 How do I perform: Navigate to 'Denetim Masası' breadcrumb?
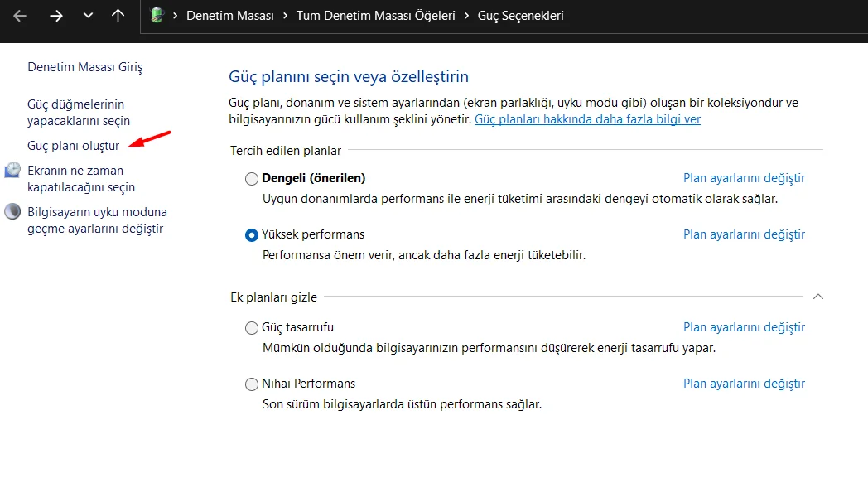230,15
